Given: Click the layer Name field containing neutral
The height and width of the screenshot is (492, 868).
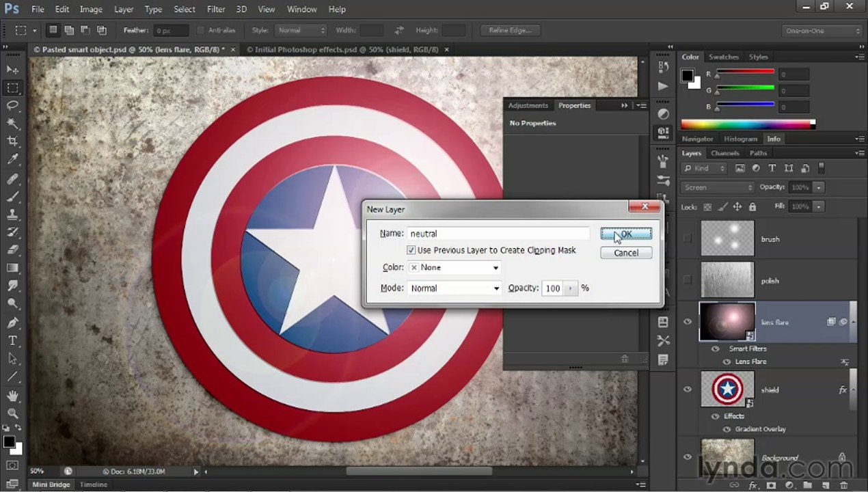Looking at the screenshot, I should 498,234.
